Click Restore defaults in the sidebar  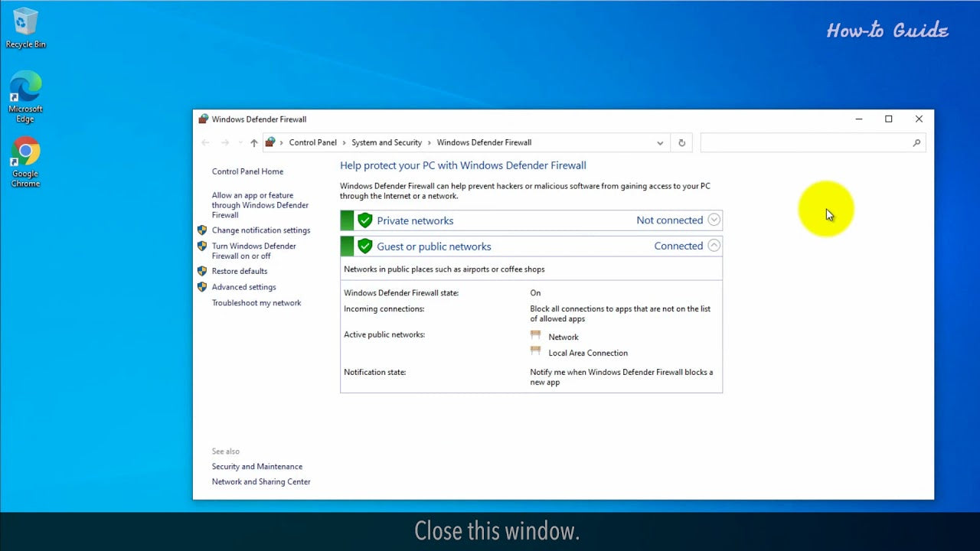pos(239,271)
